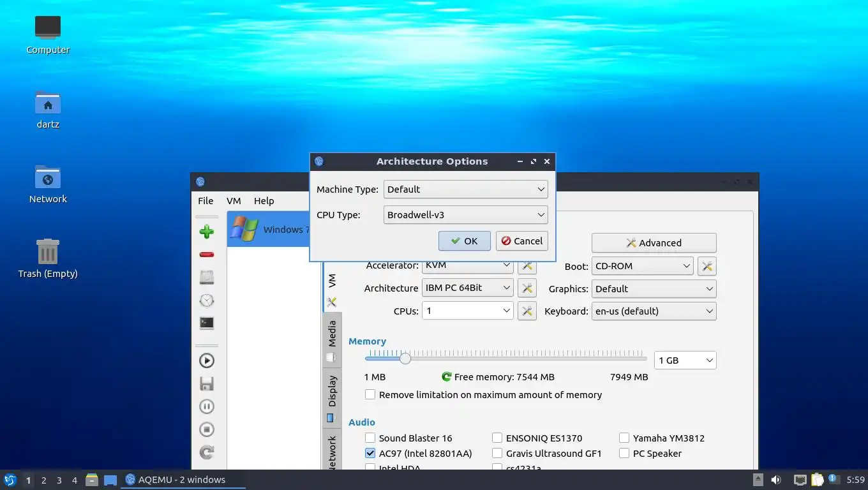
Task: Open Boot settings tools icon
Action: click(707, 266)
